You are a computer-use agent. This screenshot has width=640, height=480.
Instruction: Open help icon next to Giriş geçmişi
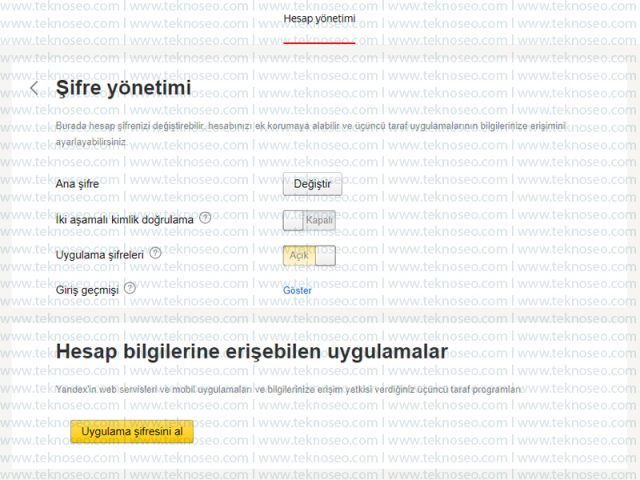pyautogui.click(x=130, y=288)
